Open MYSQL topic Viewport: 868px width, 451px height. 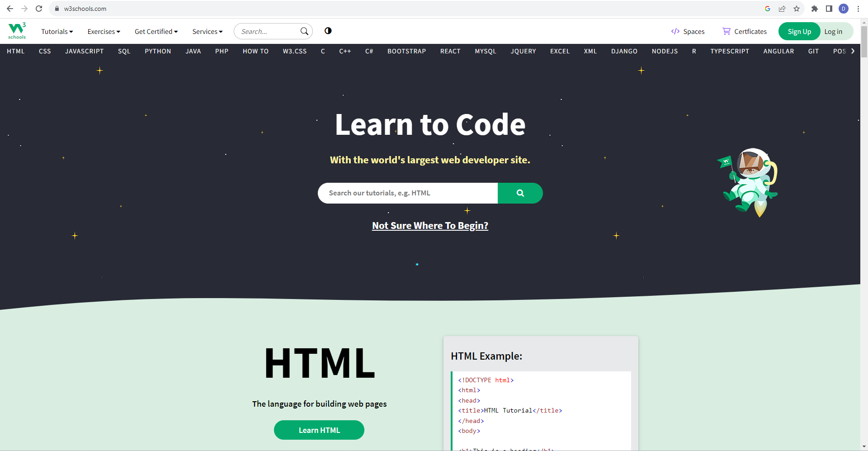[486, 51]
